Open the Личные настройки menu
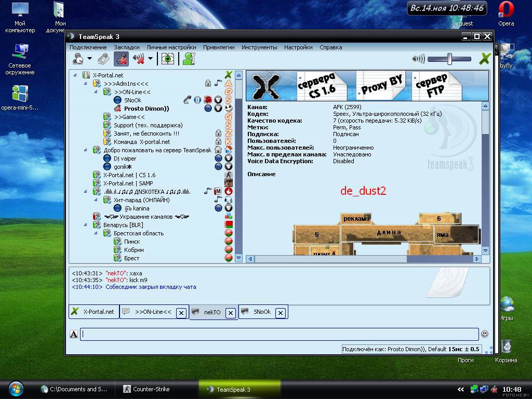532x399 pixels. click(x=171, y=47)
